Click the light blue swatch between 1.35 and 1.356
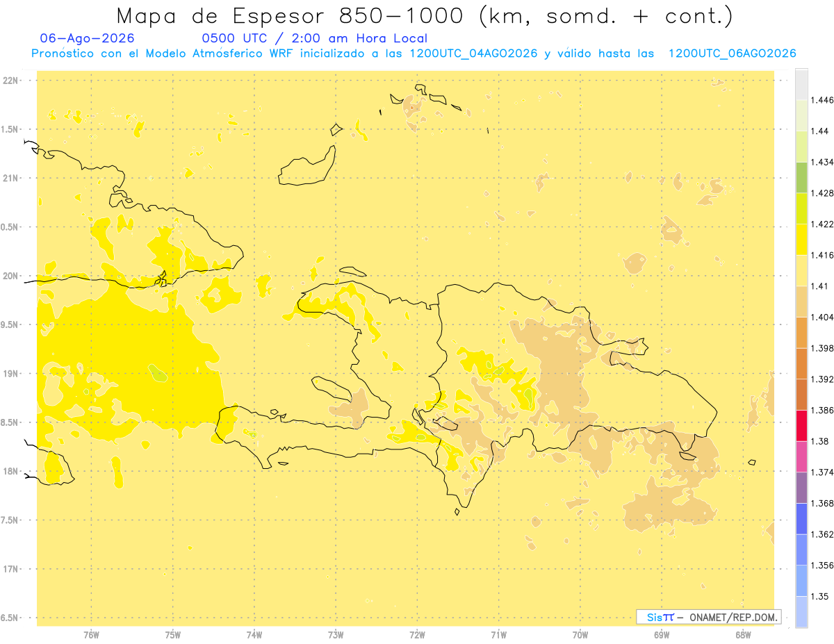This screenshot has width=834, height=644. coord(801,581)
